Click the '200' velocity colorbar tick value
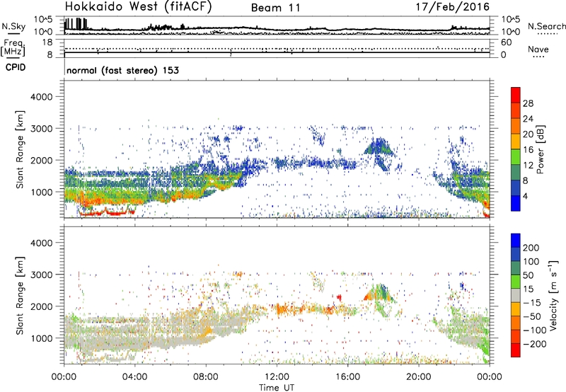Image resolution: width=566 pixels, height=392 pixels. pos(531,248)
